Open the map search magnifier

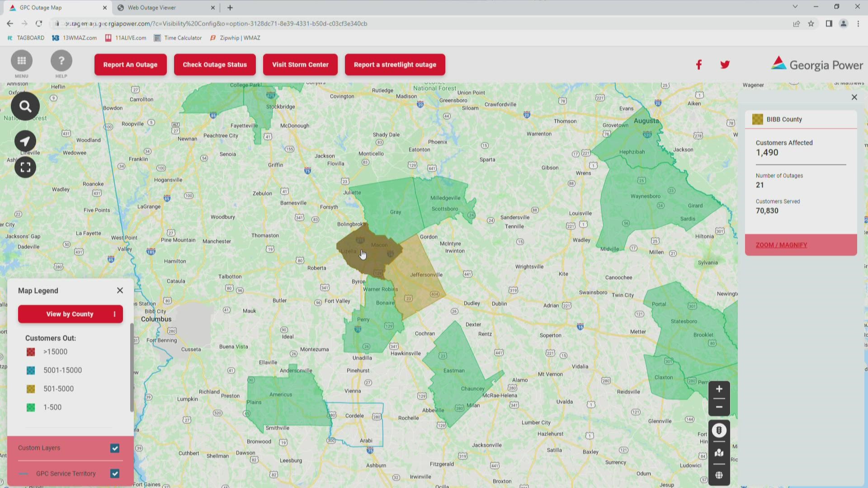tap(25, 107)
